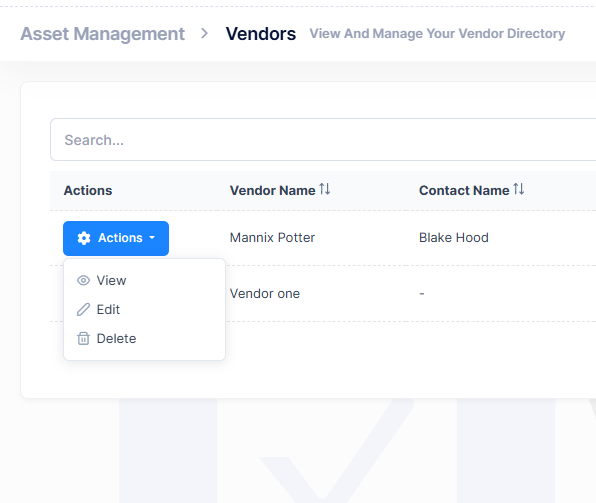Click the Vendor Name column header
596x503 pixels.
[x=273, y=190]
